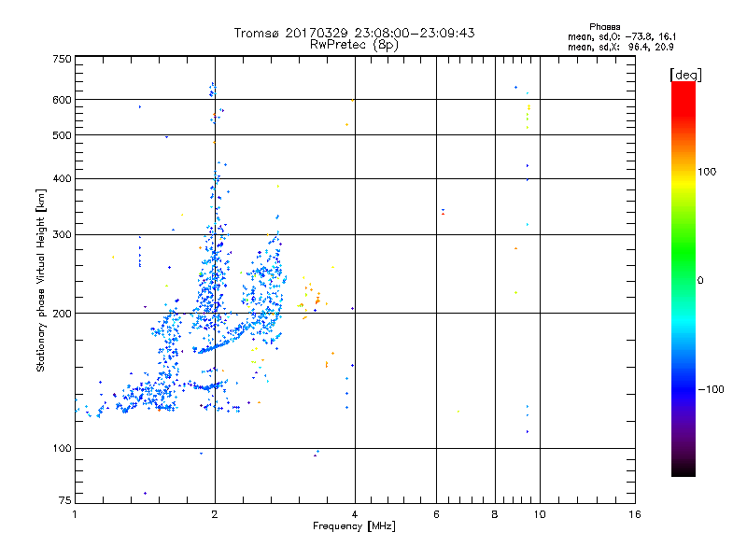Click the height axis '100' km tick label
The width and height of the screenshot is (747, 560).
coord(62,449)
